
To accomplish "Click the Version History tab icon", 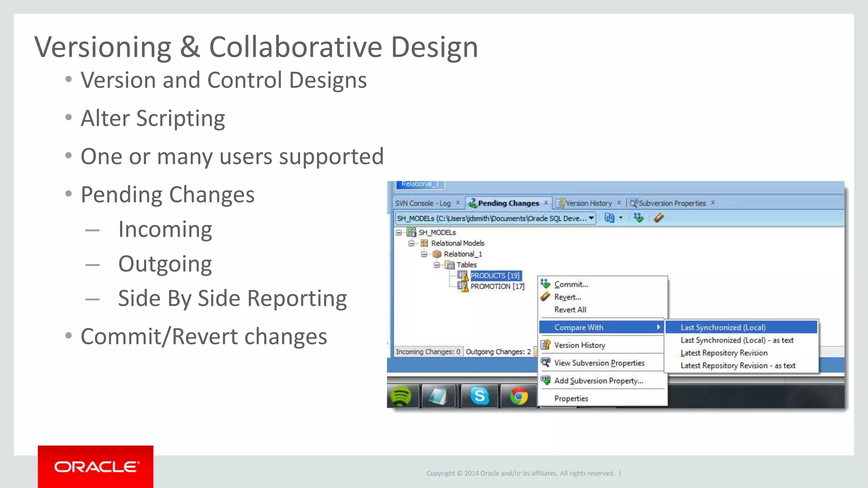I will [561, 203].
